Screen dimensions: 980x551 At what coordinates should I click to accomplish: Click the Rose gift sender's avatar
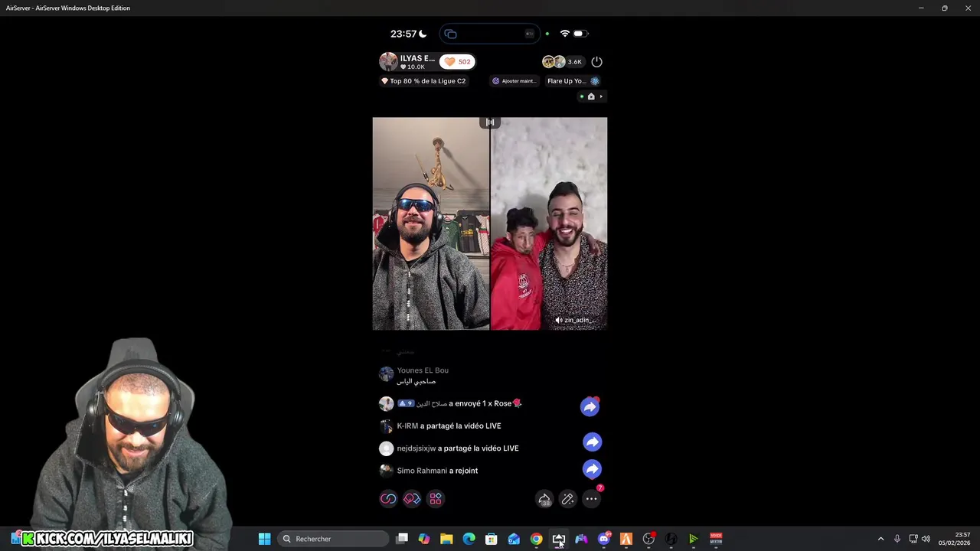pyautogui.click(x=387, y=403)
